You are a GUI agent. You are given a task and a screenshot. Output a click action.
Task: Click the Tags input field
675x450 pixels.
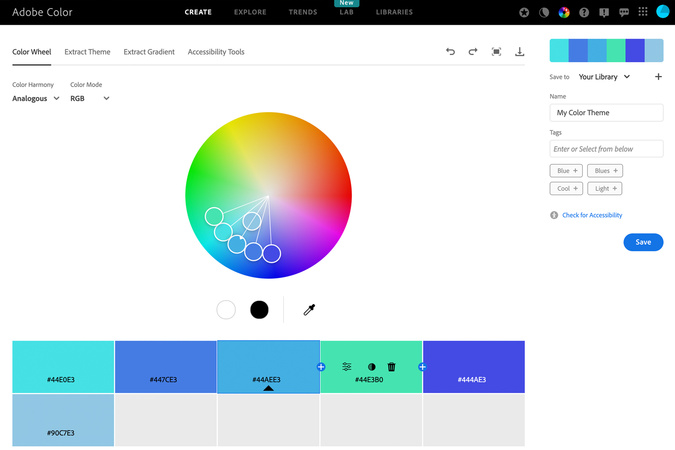pos(606,149)
